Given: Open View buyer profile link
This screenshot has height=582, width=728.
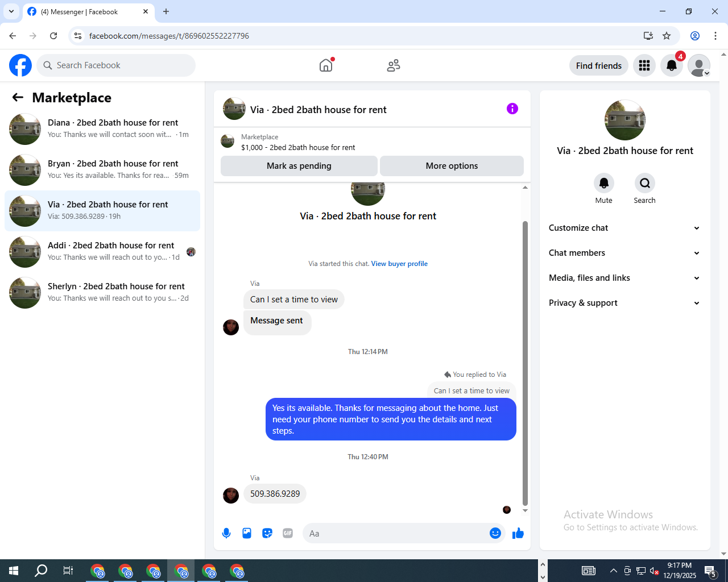Looking at the screenshot, I should click(x=399, y=264).
